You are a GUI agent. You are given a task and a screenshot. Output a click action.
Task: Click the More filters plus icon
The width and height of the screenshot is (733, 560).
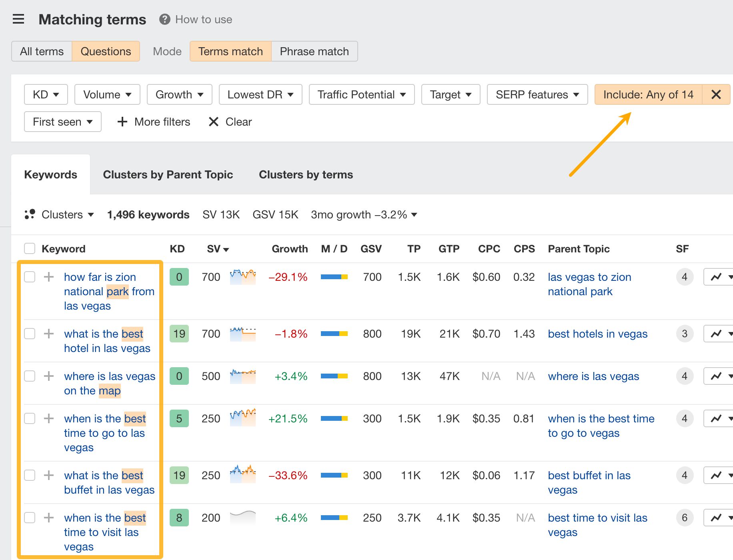[122, 122]
